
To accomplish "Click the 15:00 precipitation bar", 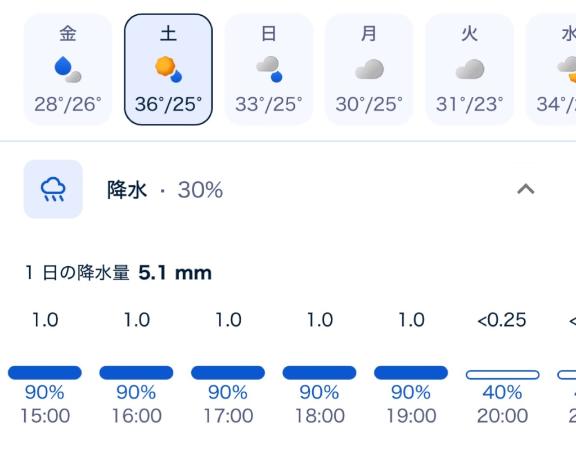I will (45, 373).
